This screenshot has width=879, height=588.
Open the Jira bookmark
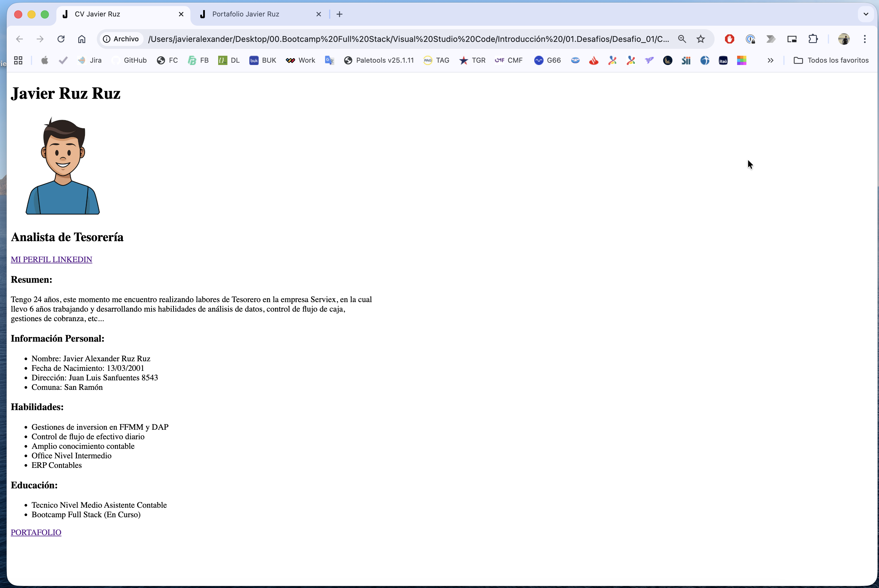click(x=90, y=60)
